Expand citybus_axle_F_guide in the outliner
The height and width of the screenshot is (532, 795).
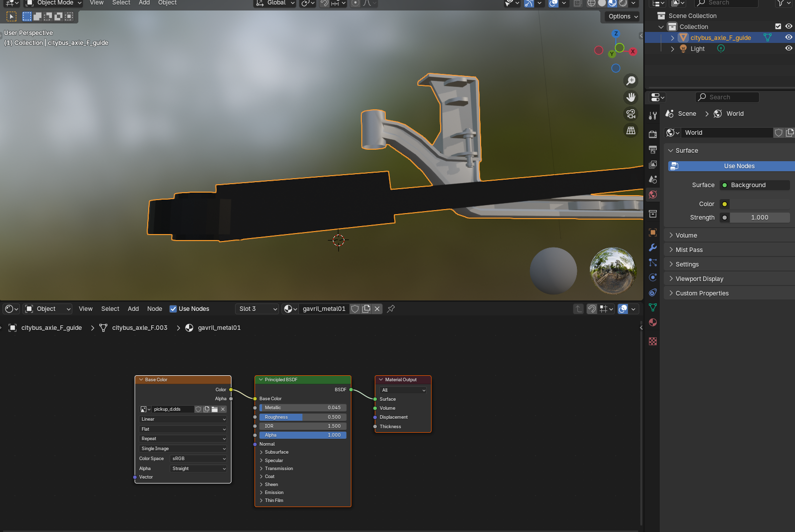coord(672,38)
